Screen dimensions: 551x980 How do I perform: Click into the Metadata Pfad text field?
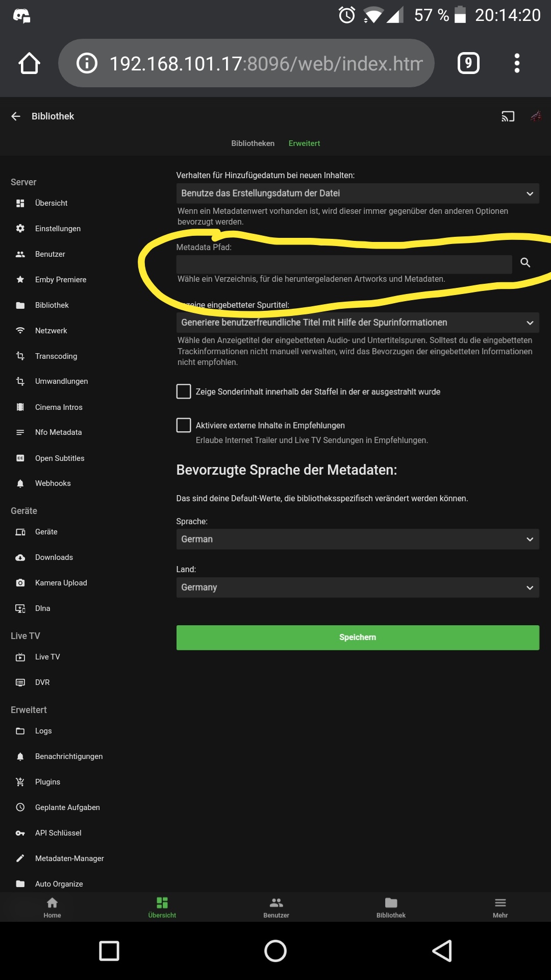pos(344,264)
